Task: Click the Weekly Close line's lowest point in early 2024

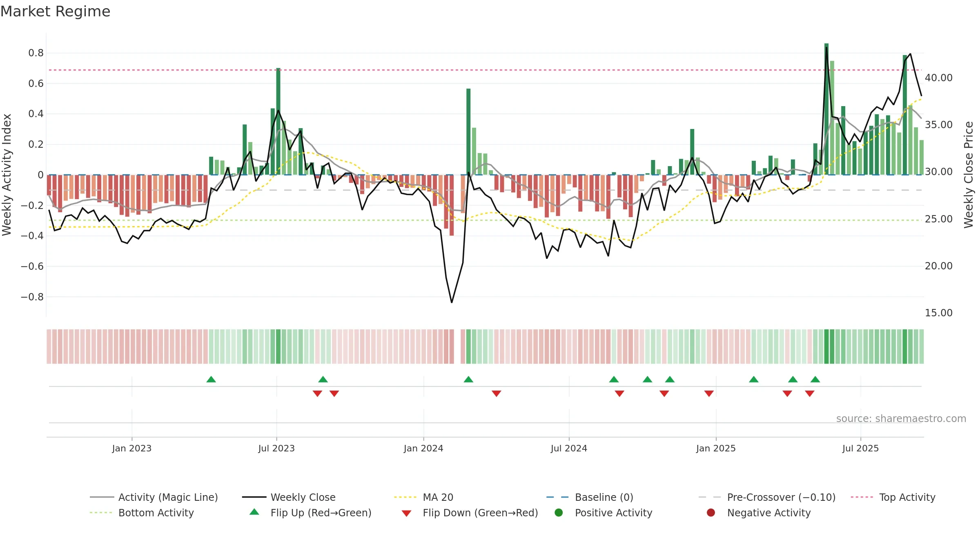Action: click(452, 302)
